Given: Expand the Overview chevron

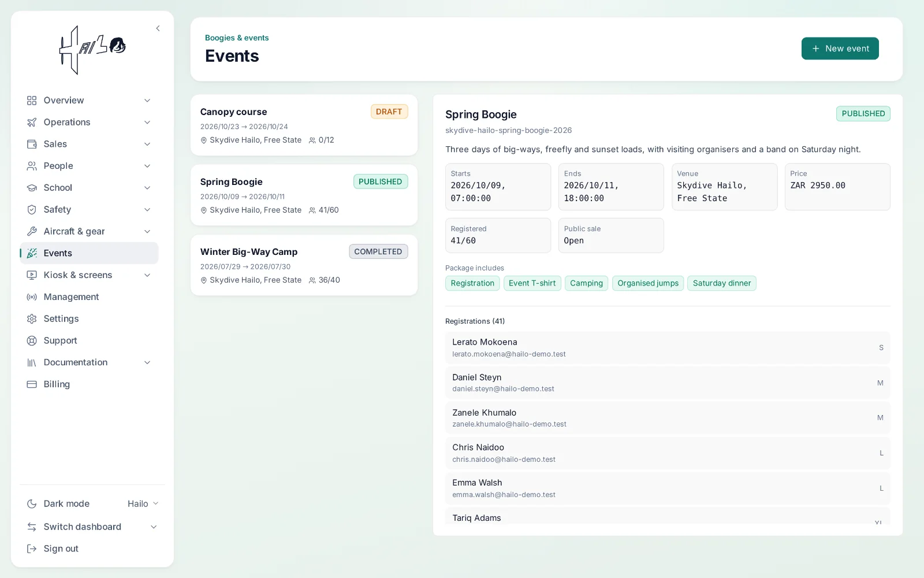Looking at the screenshot, I should click(x=147, y=101).
